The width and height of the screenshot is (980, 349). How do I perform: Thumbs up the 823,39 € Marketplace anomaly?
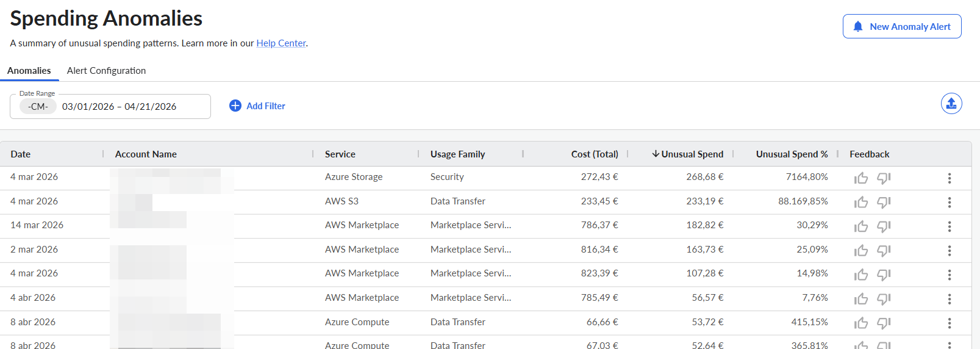click(x=861, y=275)
